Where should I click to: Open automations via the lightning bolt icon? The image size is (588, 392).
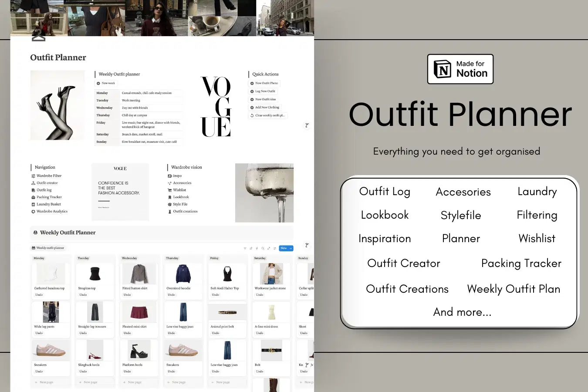click(x=257, y=248)
